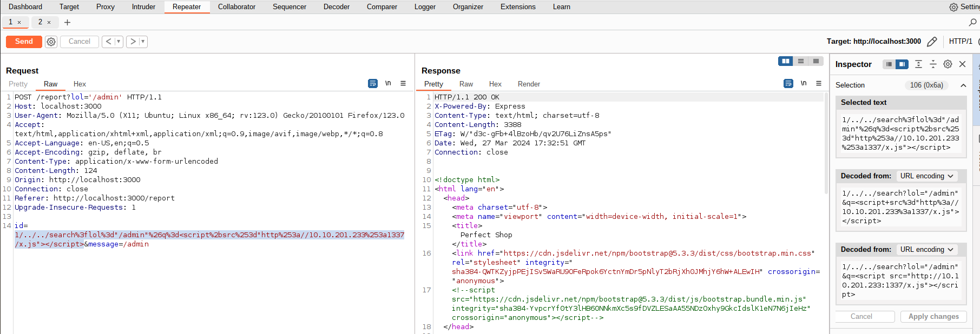
Task: Switch Request view to Pretty
Action: coord(18,84)
